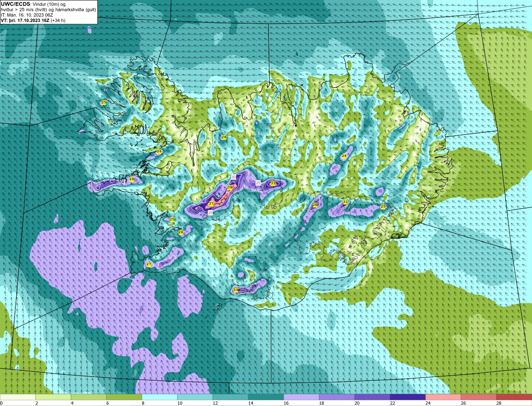Image resolution: width=532 pixels, height=406 pixels.
Task: Click the legend tick label '12'
Action: [x=215, y=403]
